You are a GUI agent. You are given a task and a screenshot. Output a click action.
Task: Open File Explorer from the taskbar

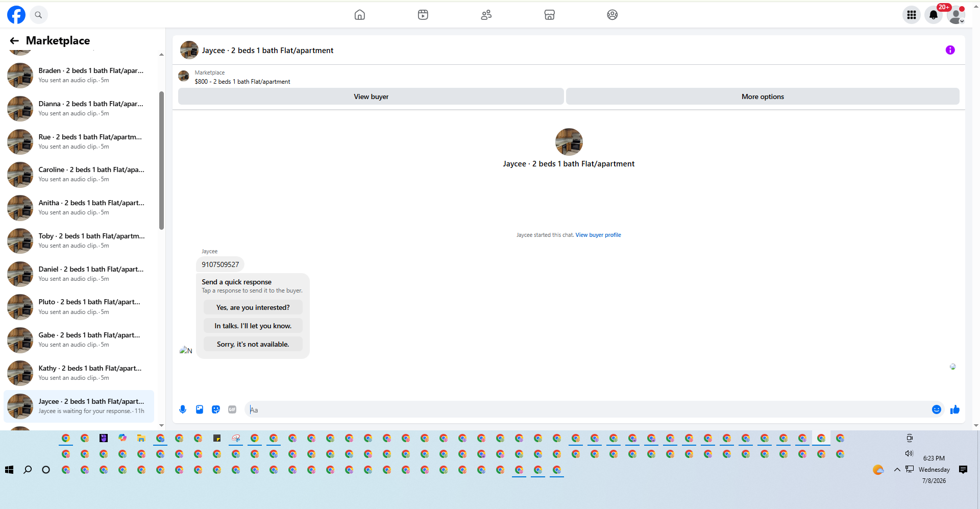(141, 438)
